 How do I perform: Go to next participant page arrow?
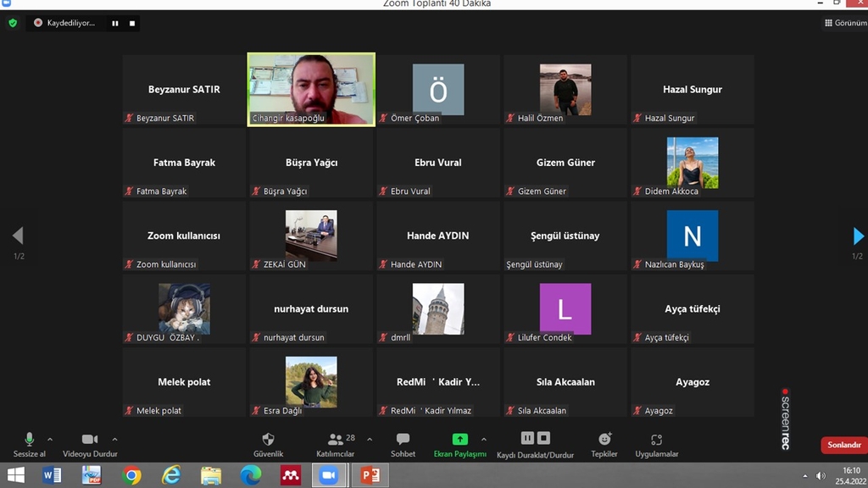(858, 236)
